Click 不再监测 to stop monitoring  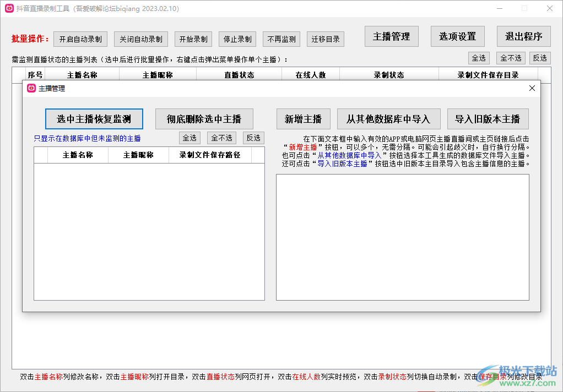281,39
